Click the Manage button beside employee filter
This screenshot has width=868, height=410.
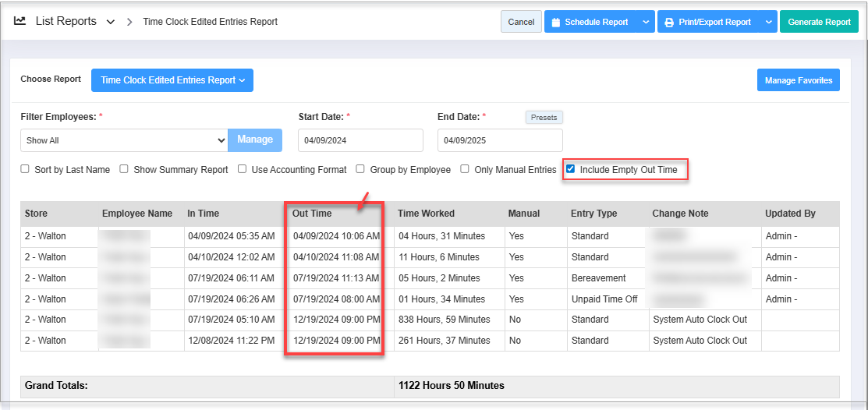pyautogui.click(x=255, y=140)
